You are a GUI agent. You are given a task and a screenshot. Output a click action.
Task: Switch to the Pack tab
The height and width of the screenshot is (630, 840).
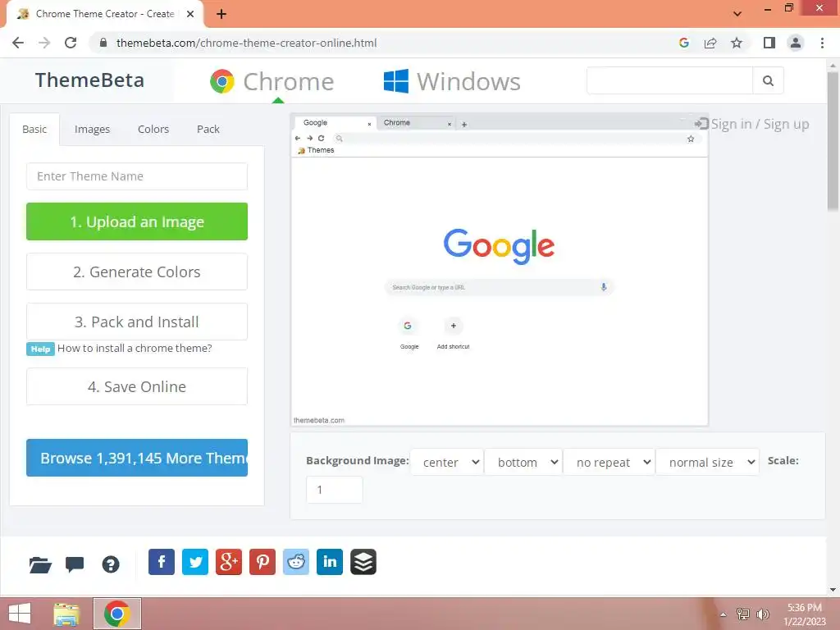[208, 129]
